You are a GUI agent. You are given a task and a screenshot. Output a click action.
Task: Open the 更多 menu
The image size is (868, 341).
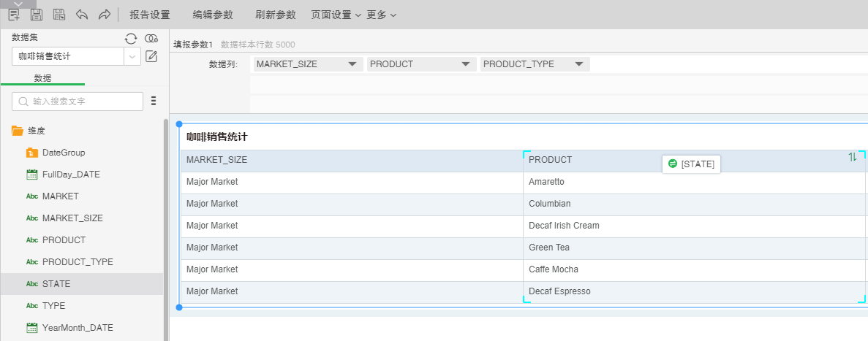(381, 15)
